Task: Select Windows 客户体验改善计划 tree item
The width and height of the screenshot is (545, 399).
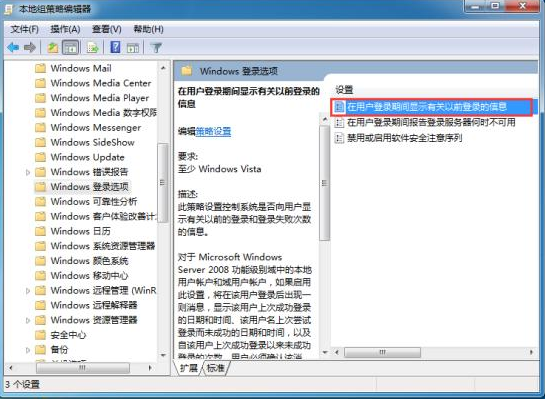Action: pyautogui.click(x=104, y=216)
